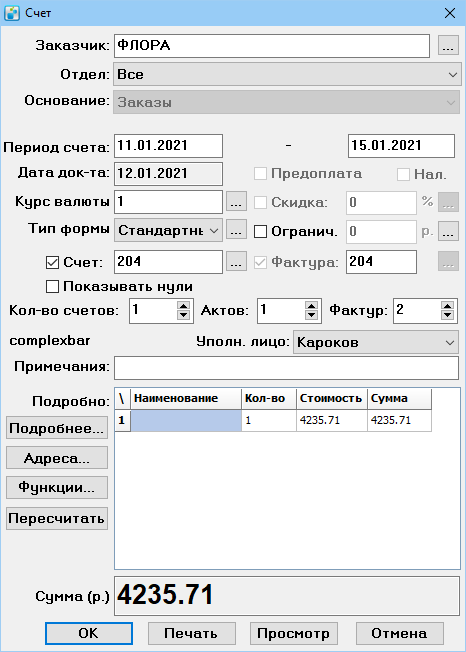466x652 pixels.
Task: Click the period end date 15.01.2021
Action: [401, 146]
